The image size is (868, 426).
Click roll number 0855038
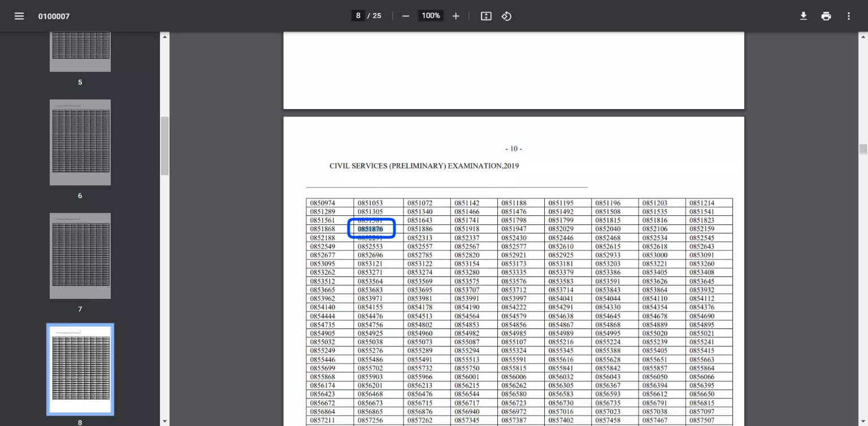[370, 342]
